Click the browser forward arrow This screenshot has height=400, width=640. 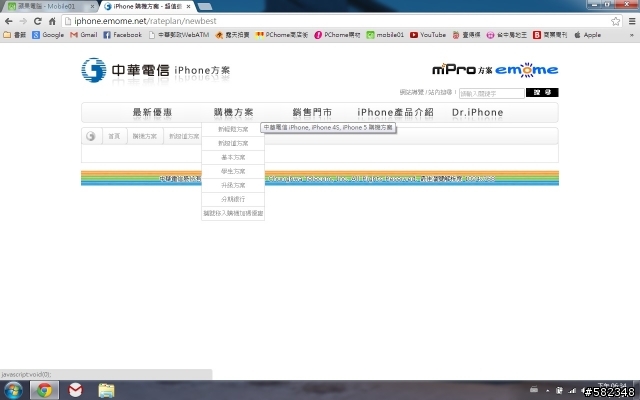pos(23,21)
